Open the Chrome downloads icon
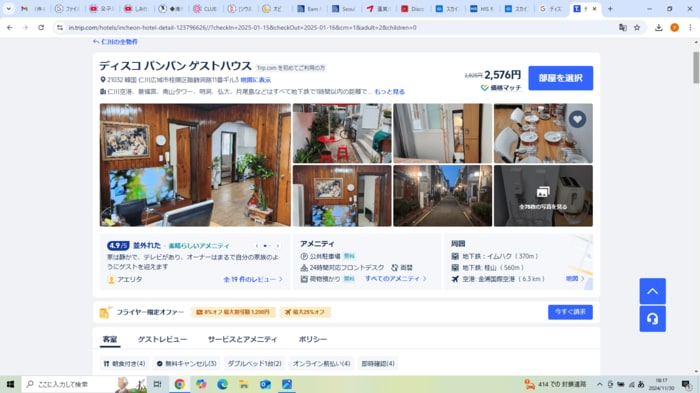Image resolution: width=700 pixels, height=393 pixels. (658, 28)
